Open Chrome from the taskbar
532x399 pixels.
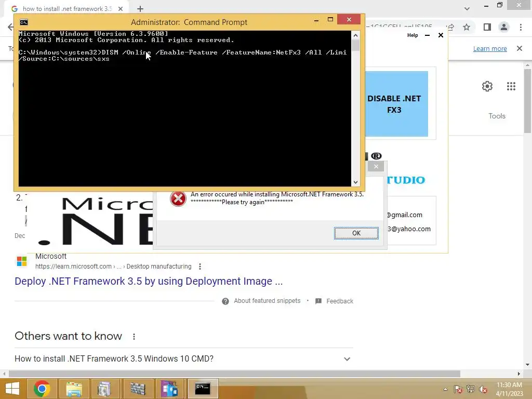click(x=42, y=389)
